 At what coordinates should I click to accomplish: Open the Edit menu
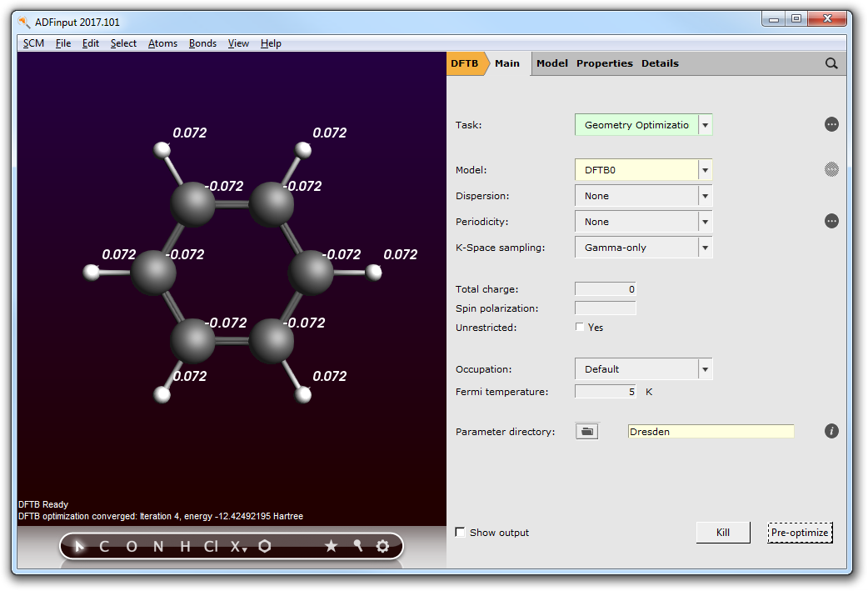click(x=90, y=43)
